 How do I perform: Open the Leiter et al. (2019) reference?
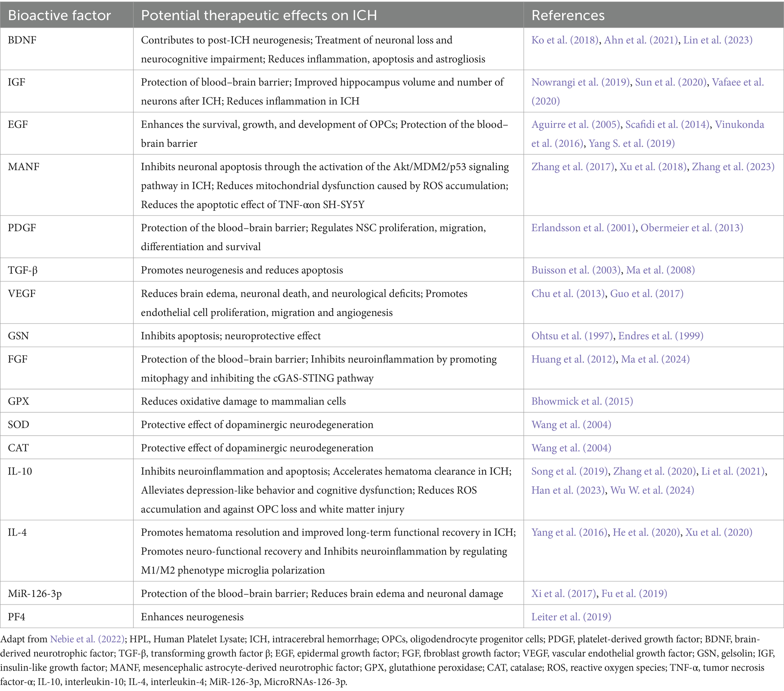coord(571,617)
